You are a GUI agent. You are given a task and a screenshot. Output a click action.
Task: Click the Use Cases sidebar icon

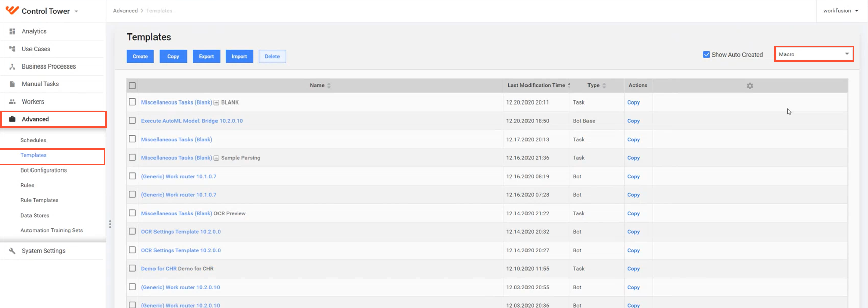coord(12,49)
